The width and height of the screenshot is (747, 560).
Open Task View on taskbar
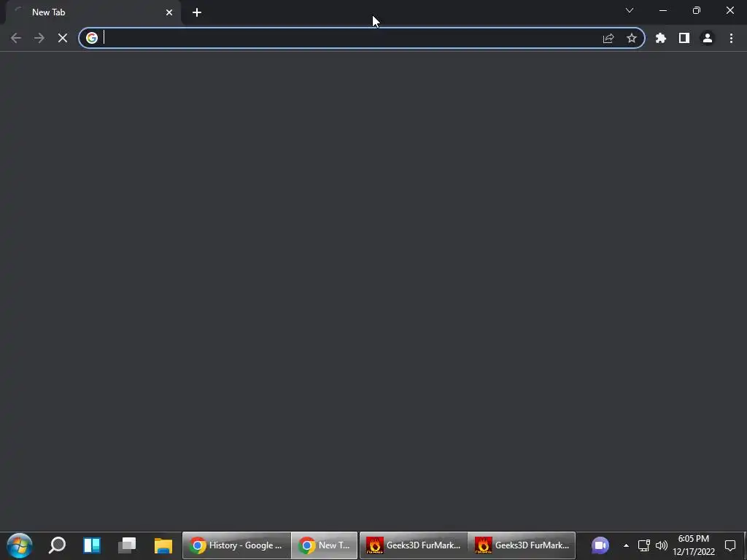coord(127,545)
